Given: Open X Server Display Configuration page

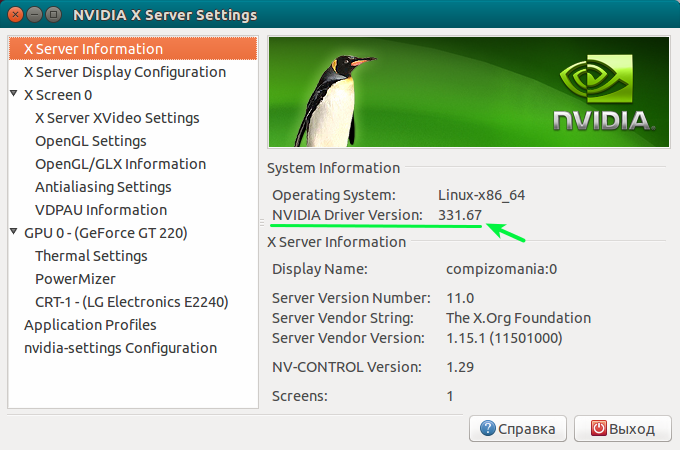Looking at the screenshot, I should click(124, 72).
